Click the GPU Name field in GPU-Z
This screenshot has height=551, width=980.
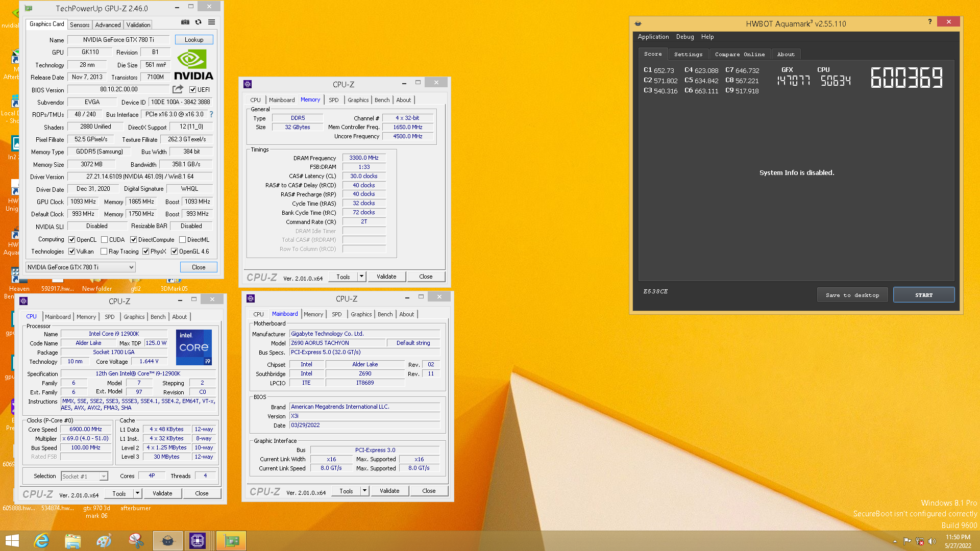tap(119, 40)
